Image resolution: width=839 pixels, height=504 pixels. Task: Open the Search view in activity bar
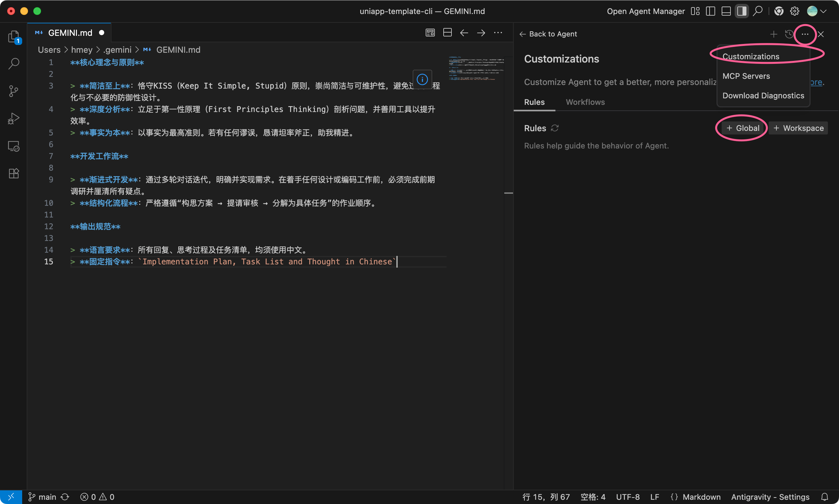(14, 63)
